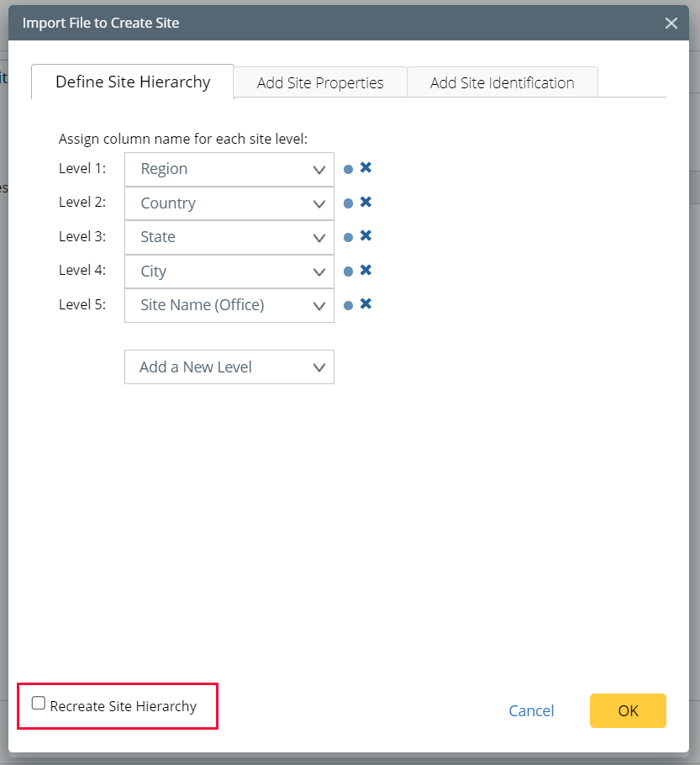Remove Level 4 City using its X icon
The height and width of the screenshot is (765, 700).
[366, 271]
